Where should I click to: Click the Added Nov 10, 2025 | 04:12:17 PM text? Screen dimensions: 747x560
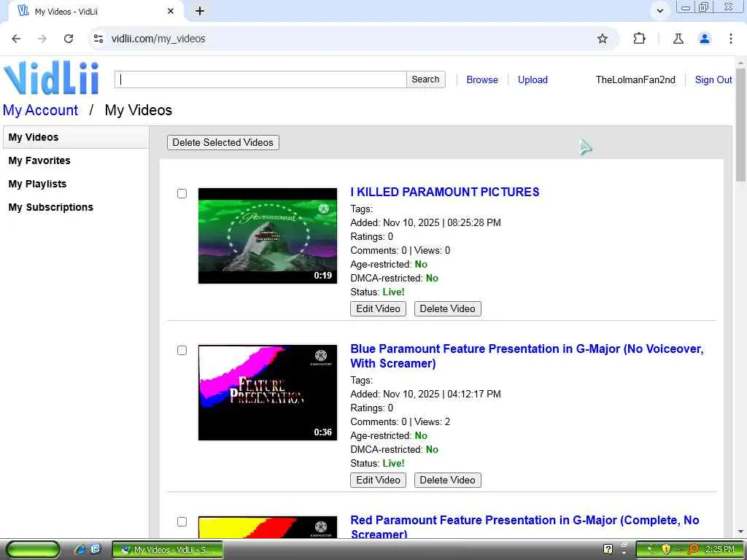[x=425, y=394]
